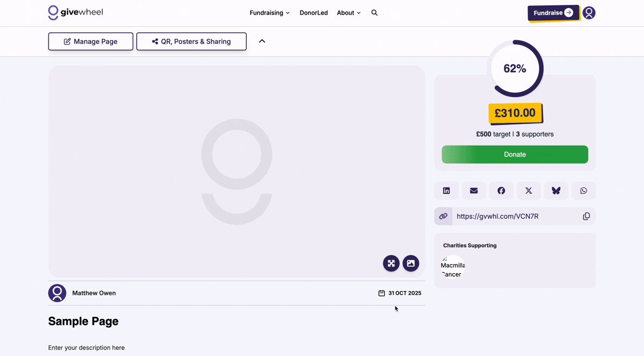Click the change cover image icon
644x356 pixels.
411,263
